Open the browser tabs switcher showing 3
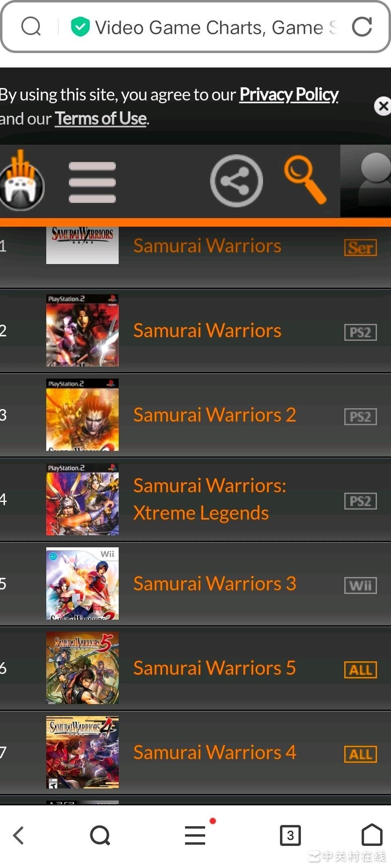This screenshot has width=391, height=868. coord(290,835)
